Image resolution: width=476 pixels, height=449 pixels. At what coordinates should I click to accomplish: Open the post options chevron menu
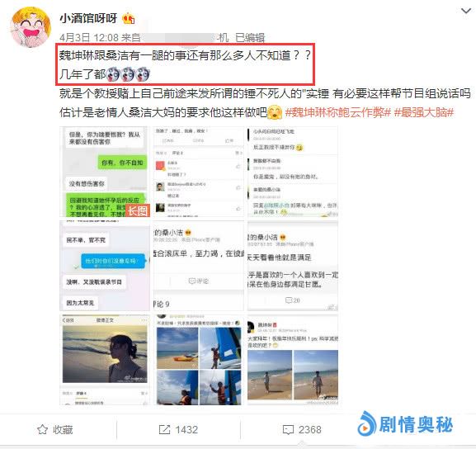coord(466,12)
